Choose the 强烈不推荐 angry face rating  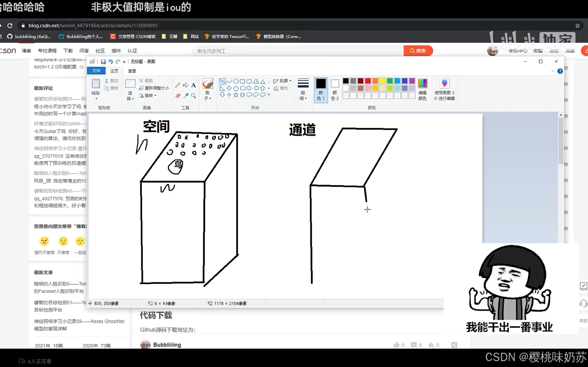[x=44, y=241]
